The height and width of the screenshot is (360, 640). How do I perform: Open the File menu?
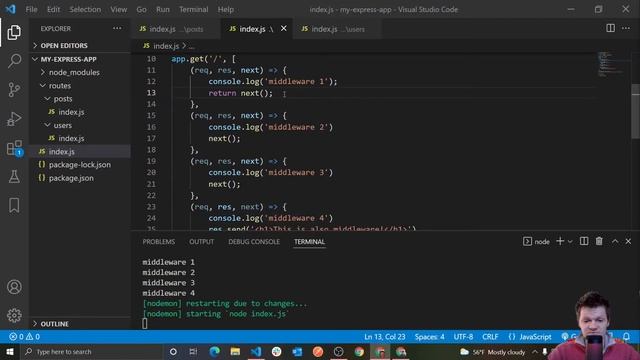pos(31,9)
